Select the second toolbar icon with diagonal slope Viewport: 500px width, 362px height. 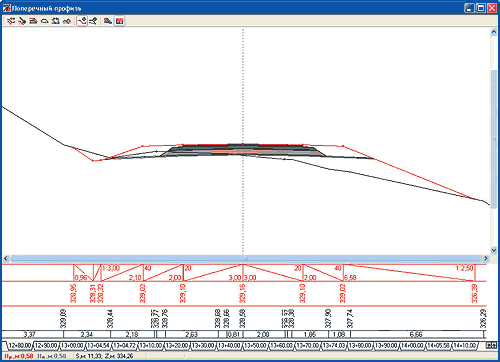tap(22, 21)
